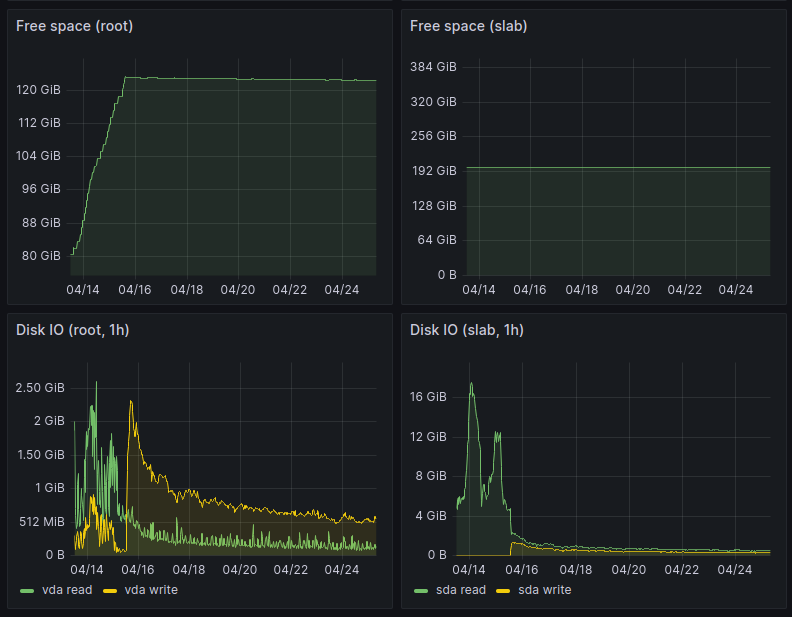
Task: Click the 04/20 date in slab free space chart
Action: coord(632,290)
